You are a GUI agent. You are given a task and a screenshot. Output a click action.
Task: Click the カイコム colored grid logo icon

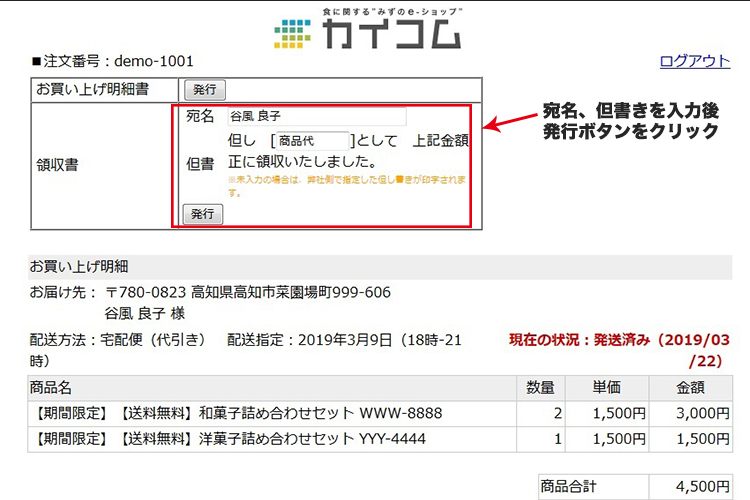(295, 33)
